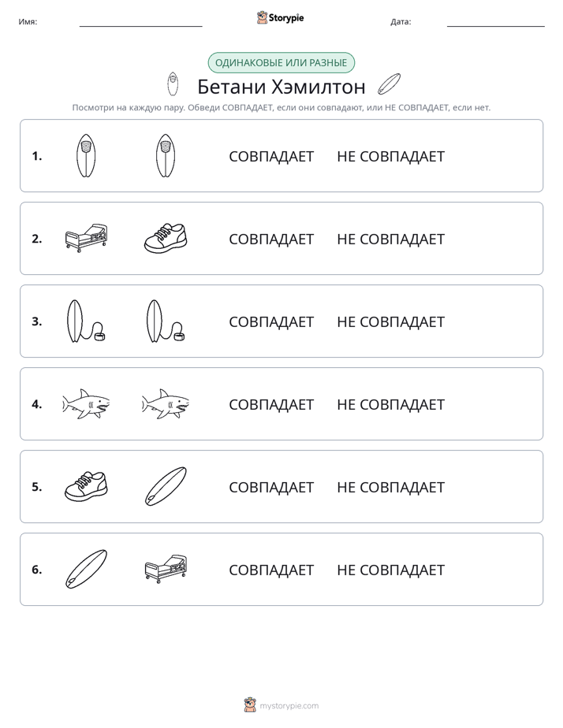Select СОВПАДАЕТ in row 3
Screen dimensions: 563x728
[271, 321]
